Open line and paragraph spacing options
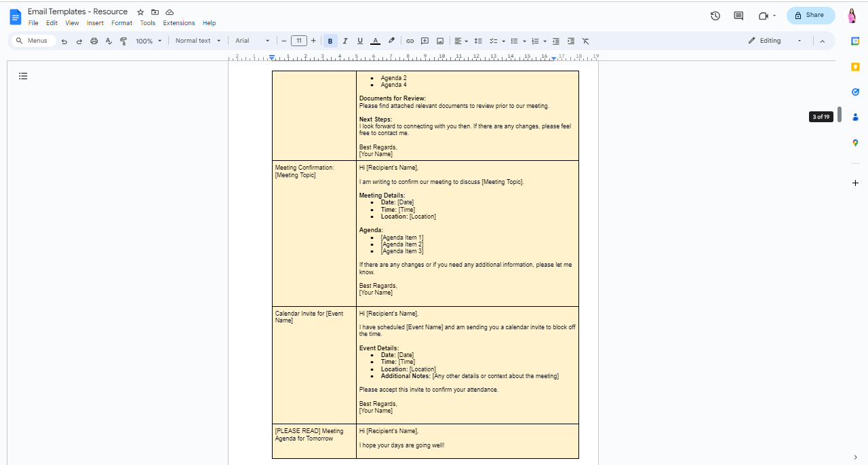 pyautogui.click(x=478, y=41)
